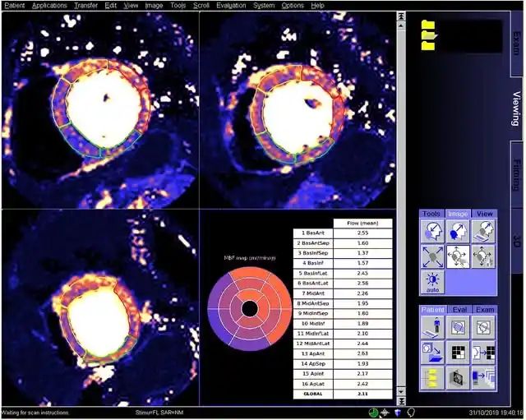Select the top-left basal slice image
Viewport: 526px width, 420px height.
[x=100, y=109]
